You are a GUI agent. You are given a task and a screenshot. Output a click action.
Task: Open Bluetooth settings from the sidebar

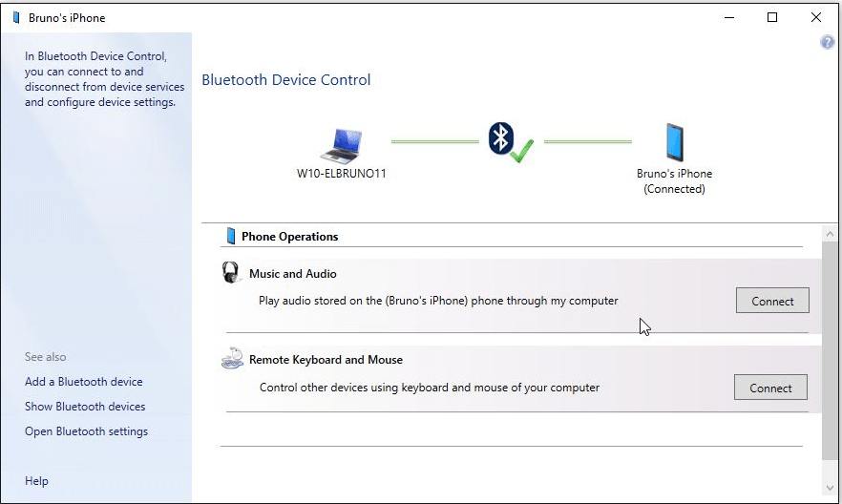(x=87, y=431)
